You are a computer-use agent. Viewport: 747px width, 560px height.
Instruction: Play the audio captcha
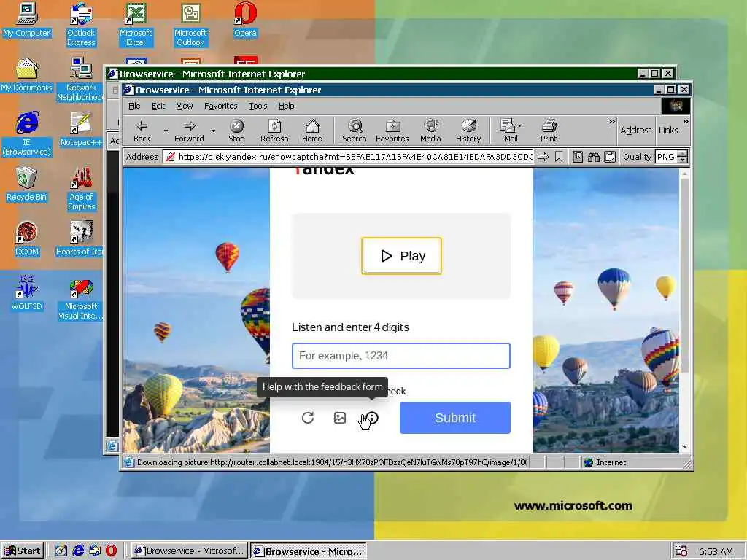pyautogui.click(x=402, y=256)
